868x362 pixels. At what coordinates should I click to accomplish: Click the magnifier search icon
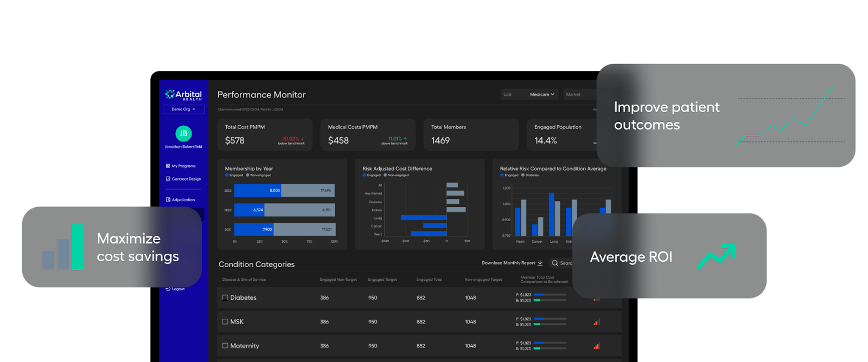click(x=555, y=263)
